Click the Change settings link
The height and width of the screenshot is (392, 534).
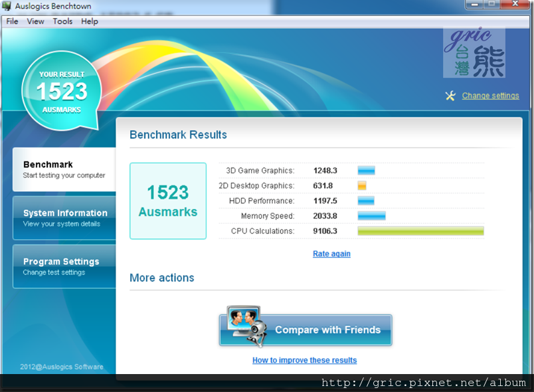490,96
